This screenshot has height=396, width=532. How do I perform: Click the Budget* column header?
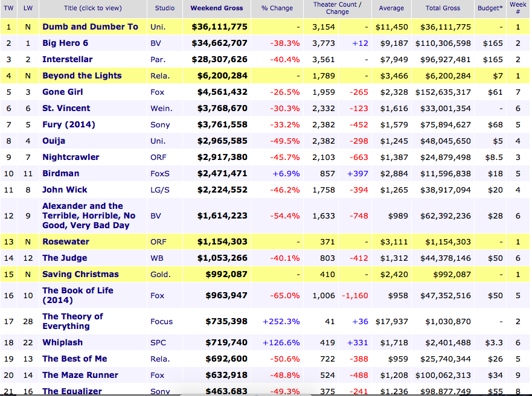[490, 8]
